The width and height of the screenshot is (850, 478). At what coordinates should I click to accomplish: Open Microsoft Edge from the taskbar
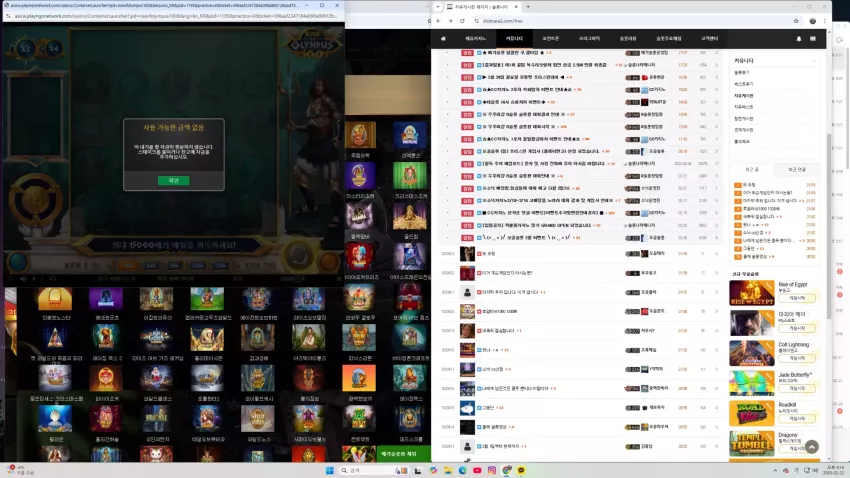tap(462, 470)
